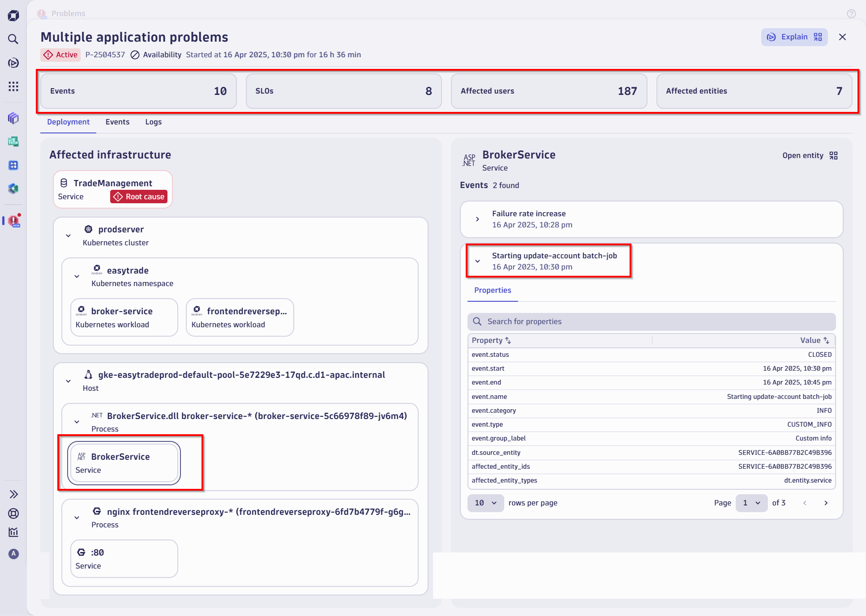Click the Explain button
The height and width of the screenshot is (616, 866).
[794, 37]
